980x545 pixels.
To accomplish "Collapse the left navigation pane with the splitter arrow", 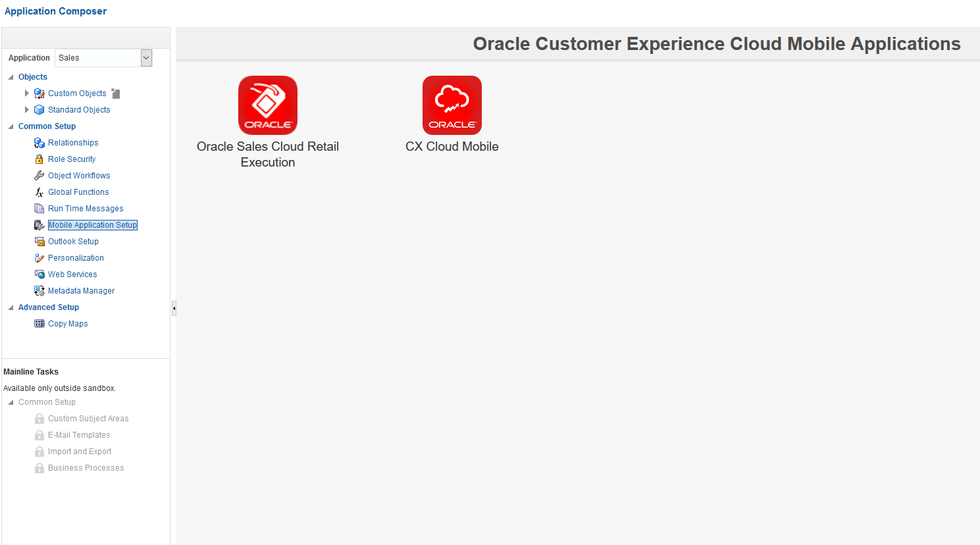I will tap(174, 308).
